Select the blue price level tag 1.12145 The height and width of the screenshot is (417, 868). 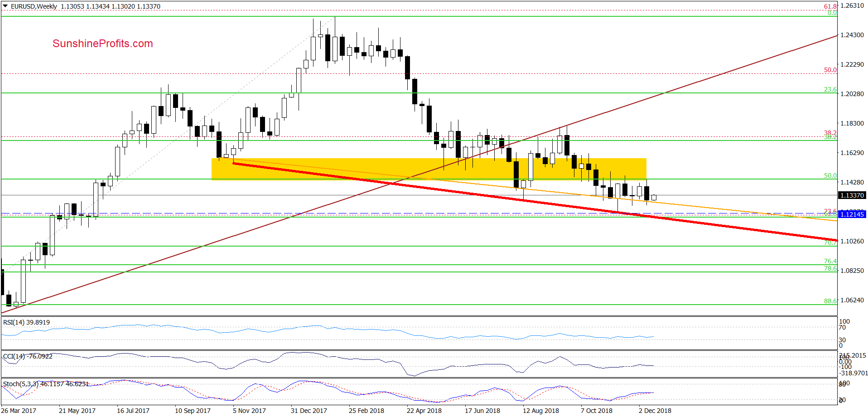pos(852,214)
